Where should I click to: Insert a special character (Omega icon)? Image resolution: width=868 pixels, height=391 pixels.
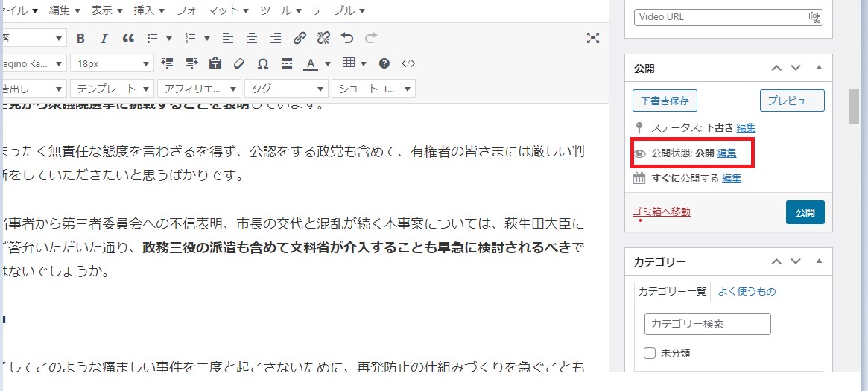click(262, 63)
